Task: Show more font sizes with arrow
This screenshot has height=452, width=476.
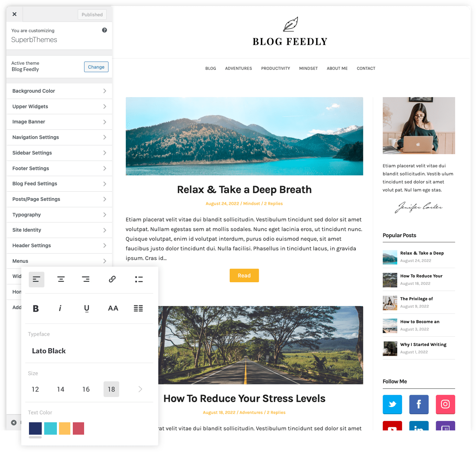Action: (x=140, y=389)
